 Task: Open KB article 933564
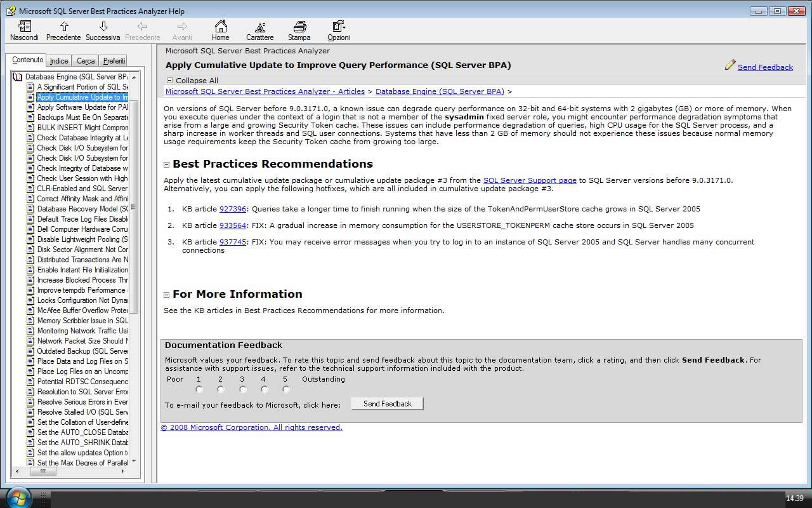coord(233,225)
